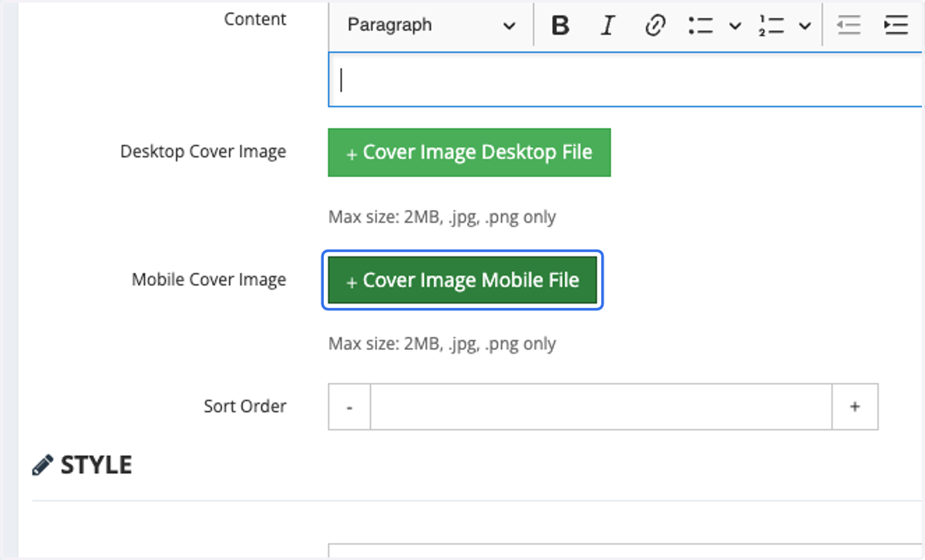Image resolution: width=925 pixels, height=560 pixels.
Task: Click the pencil icon beside STYLE
Action: pos(42,465)
